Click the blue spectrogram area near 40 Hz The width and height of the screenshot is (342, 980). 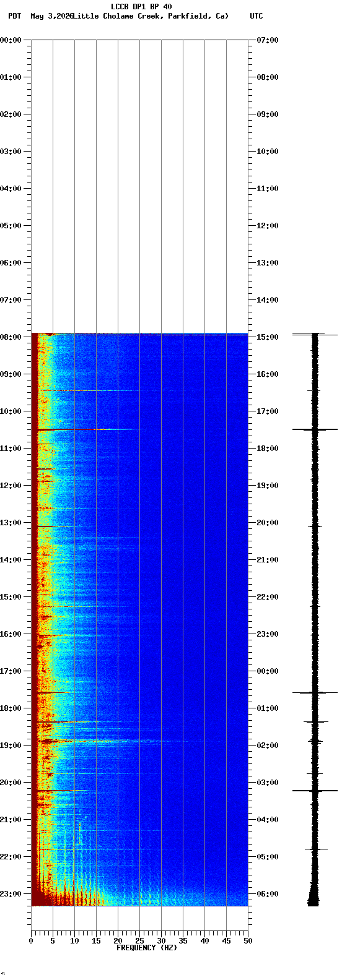point(204,619)
